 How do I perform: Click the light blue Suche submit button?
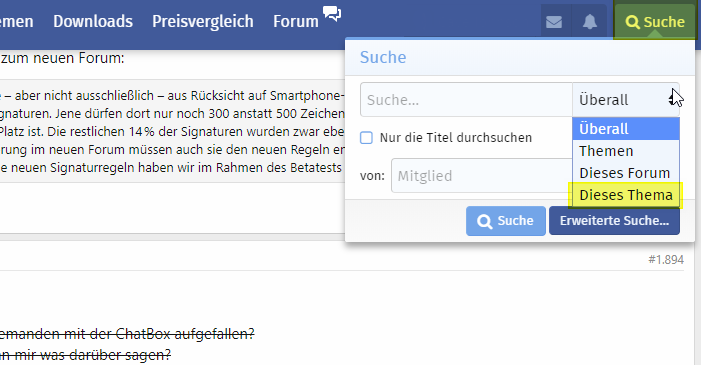[x=506, y=221]
